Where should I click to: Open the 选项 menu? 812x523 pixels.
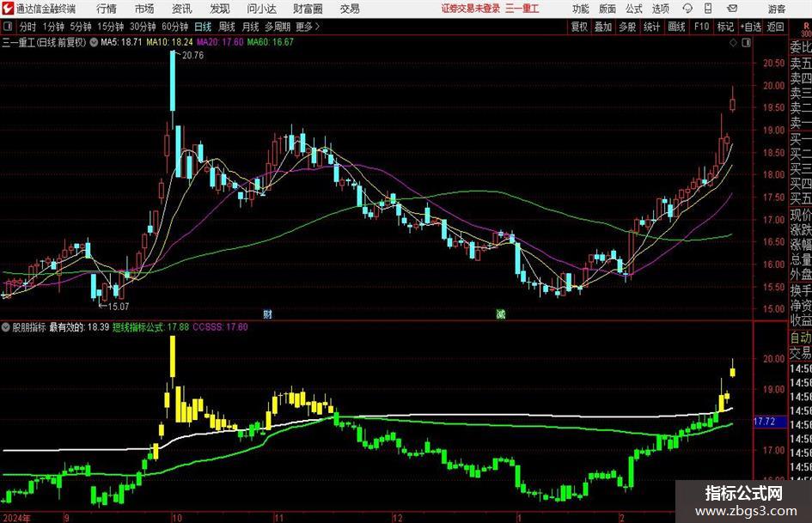coord(660,9)
